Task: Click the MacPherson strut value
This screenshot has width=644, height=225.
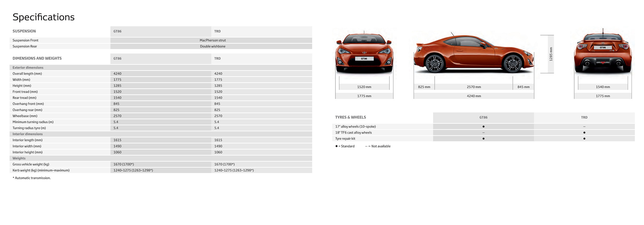Action: [x=213, y=40]
